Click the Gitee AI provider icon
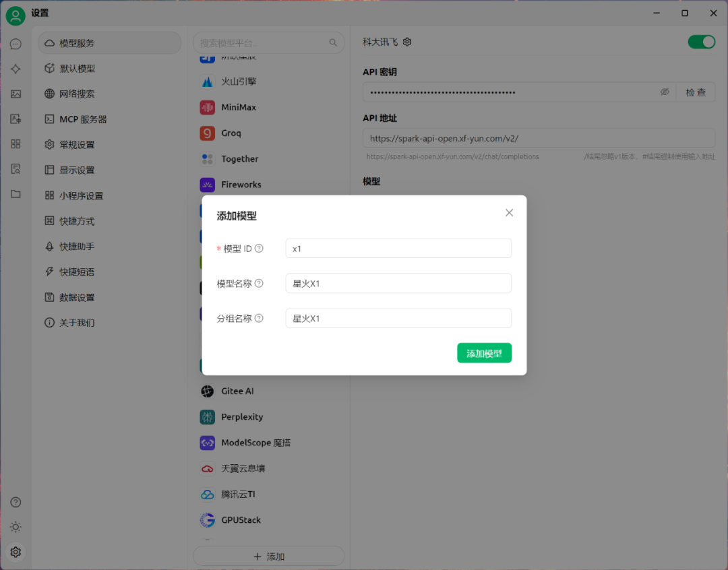Viewport: 728px width, 570px height. 208,391
